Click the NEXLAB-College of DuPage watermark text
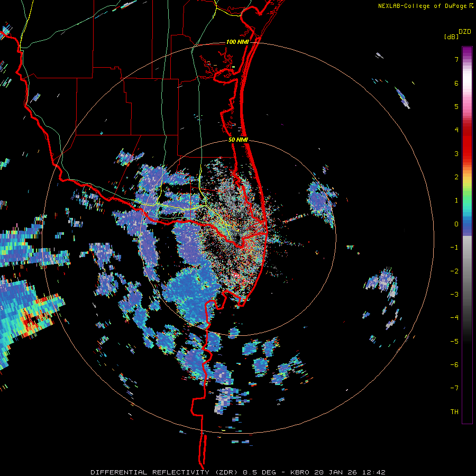Image resolution: width=476 pixels, height=476 pixels. click(x=422, y=6)
